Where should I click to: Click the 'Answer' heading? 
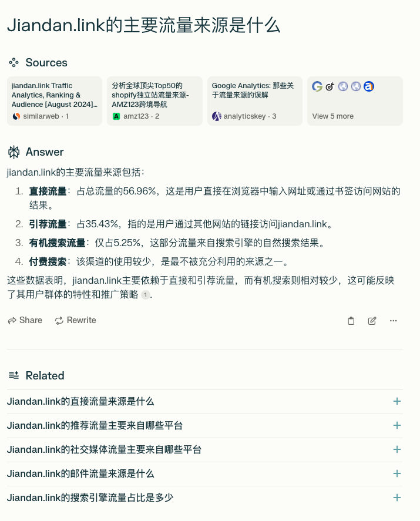coord(45,152)
